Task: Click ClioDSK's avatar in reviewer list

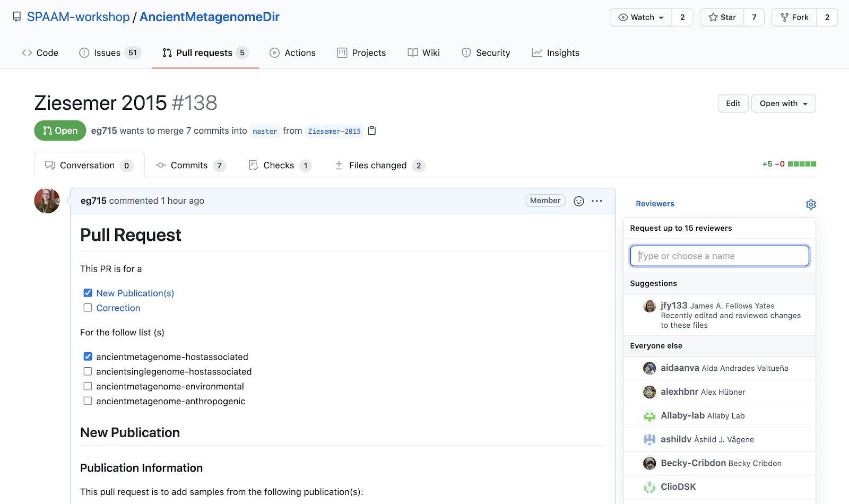Action: [649, 487]
